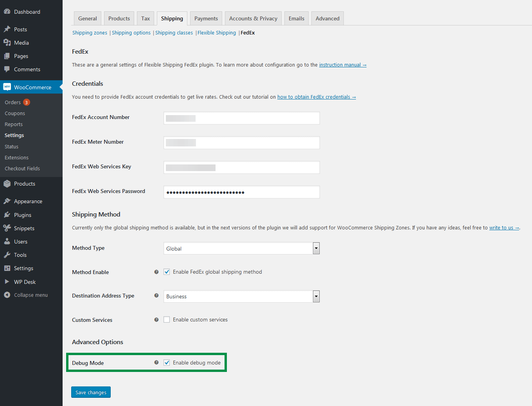The width and height of the screenshot is (532, 406).
Task: Focus the FedEx Account Number field
Action: coord(241,118)
